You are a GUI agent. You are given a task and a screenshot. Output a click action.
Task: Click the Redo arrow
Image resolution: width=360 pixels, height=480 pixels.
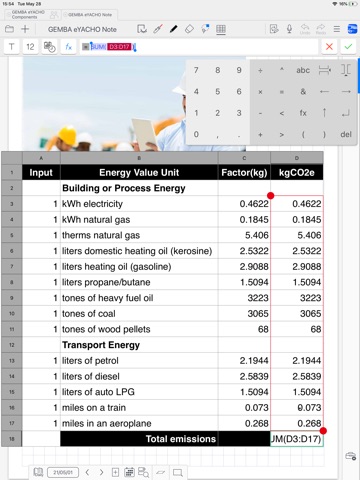coord(321,29)
